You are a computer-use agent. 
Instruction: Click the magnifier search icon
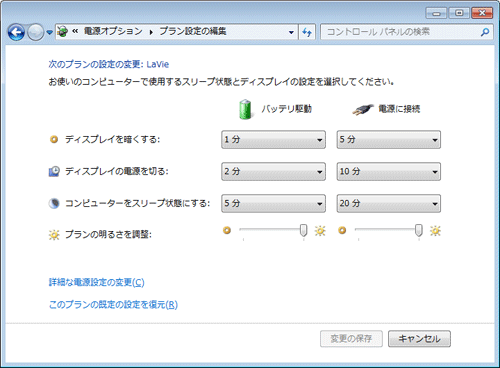click(x=485, y=32)
